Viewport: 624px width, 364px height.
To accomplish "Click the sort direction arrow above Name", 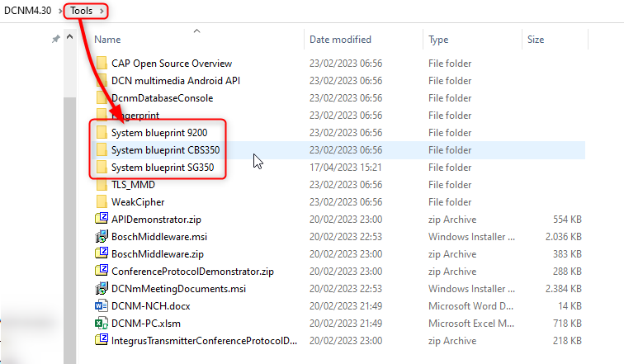I will 196,31.
